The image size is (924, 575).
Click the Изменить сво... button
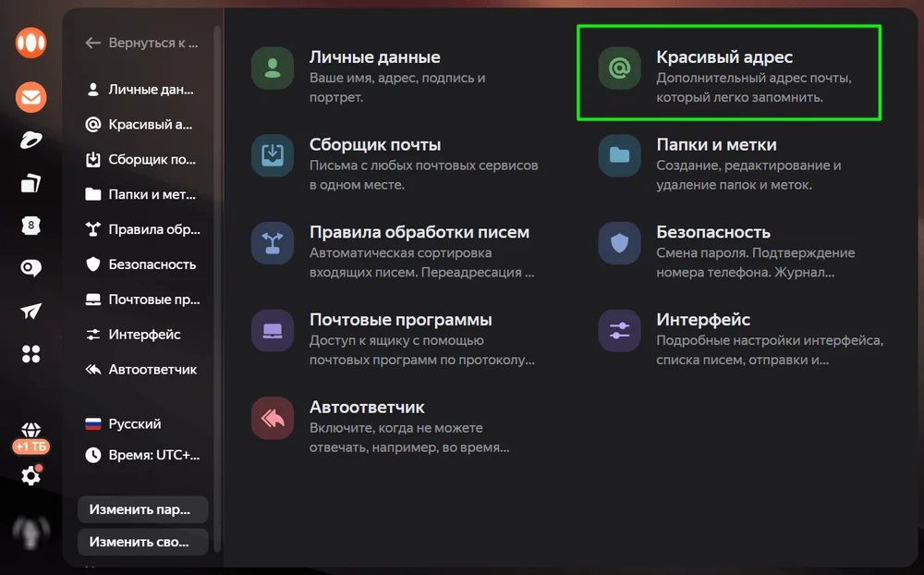click(x=142, y=542)
